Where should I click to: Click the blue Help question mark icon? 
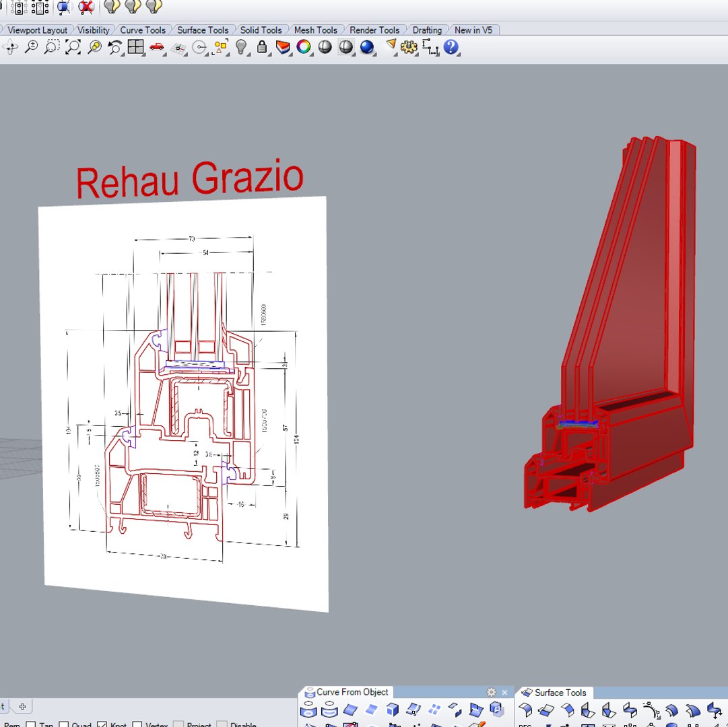[x=451, y=47]
